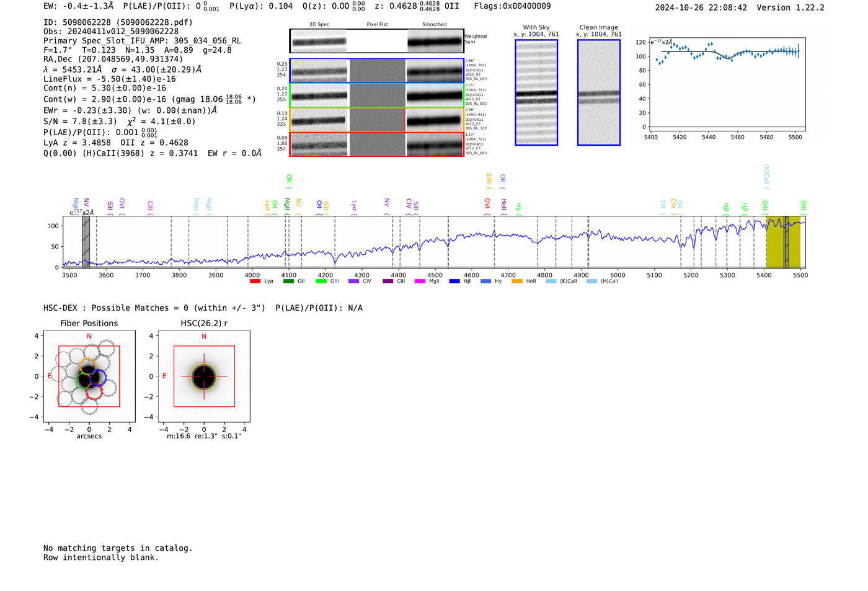Select the Weighted Sum 2D Spec image
Image resolution: width=868 pixels, height=591 pixels.
coord(319,42)
